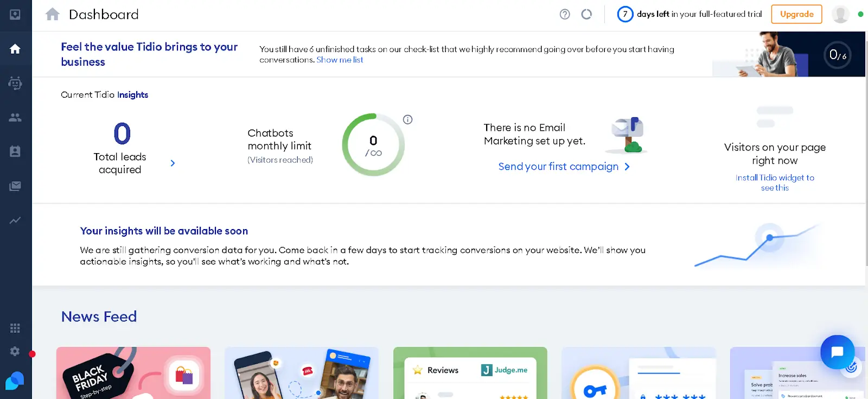Open the inbox icon atop the sidebar

point(15,15)
